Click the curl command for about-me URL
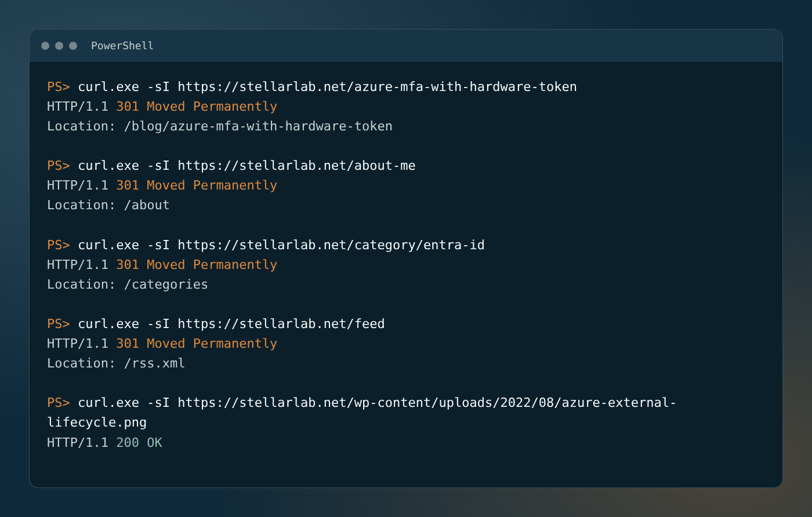The image size is (812, 517). pos(247,166)
